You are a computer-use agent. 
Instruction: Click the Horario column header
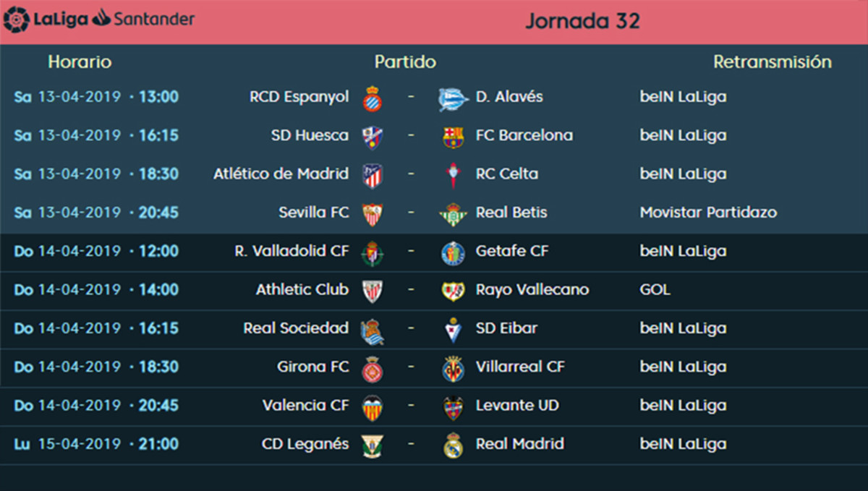coord(80,62)
